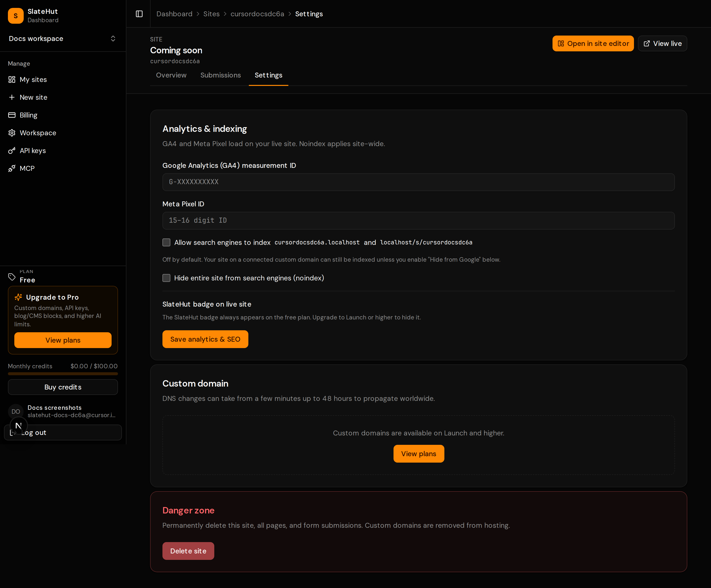This screenshot has width=711, height=588.
Task: Select the Settings tab
Action: tap(269, 75)
